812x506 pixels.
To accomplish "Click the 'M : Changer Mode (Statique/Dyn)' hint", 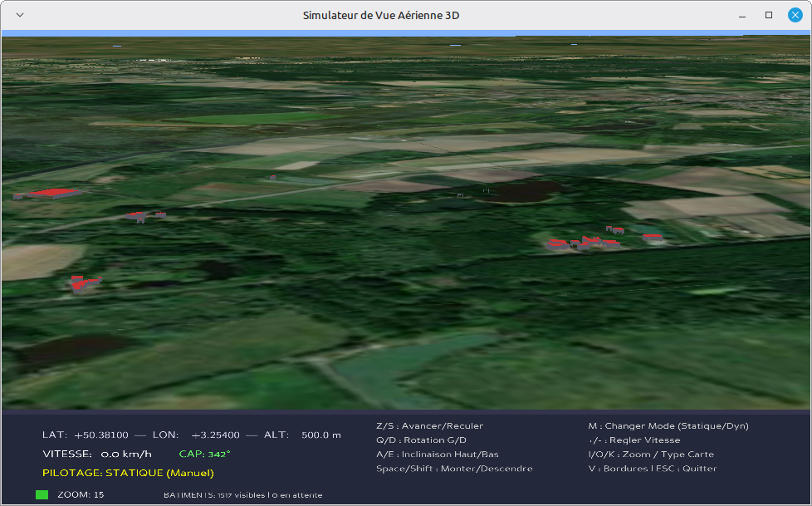I will point(668,425).
